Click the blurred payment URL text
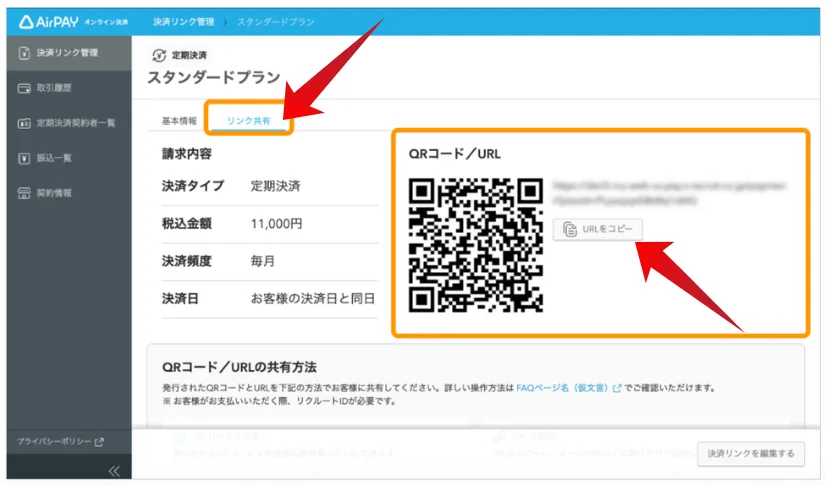 pyautogui.click(x=669, y=193)
